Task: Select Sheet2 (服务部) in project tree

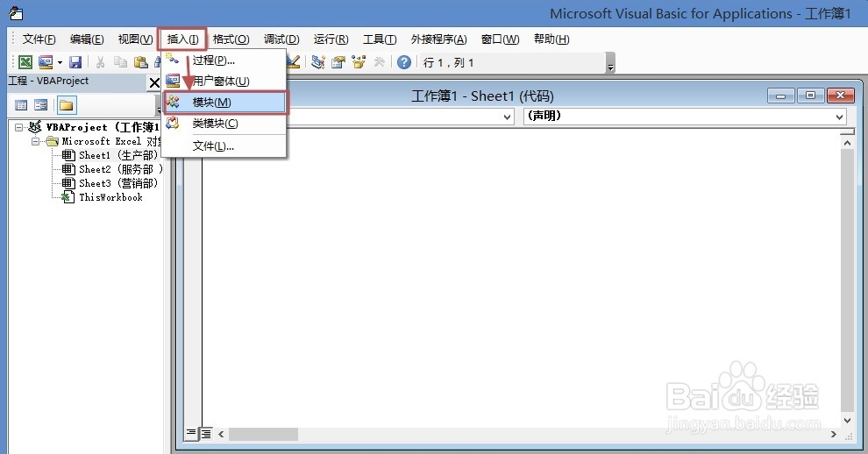Action: click(x=120, y=169)
